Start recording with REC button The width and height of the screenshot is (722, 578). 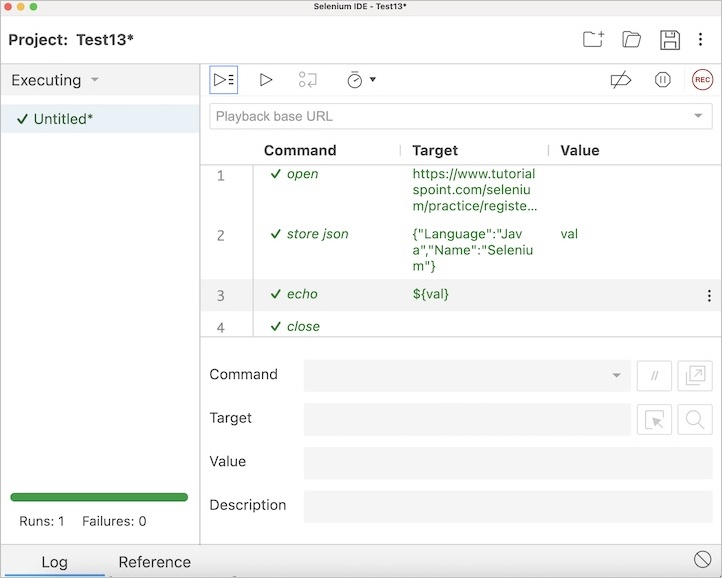click(702, 80)
